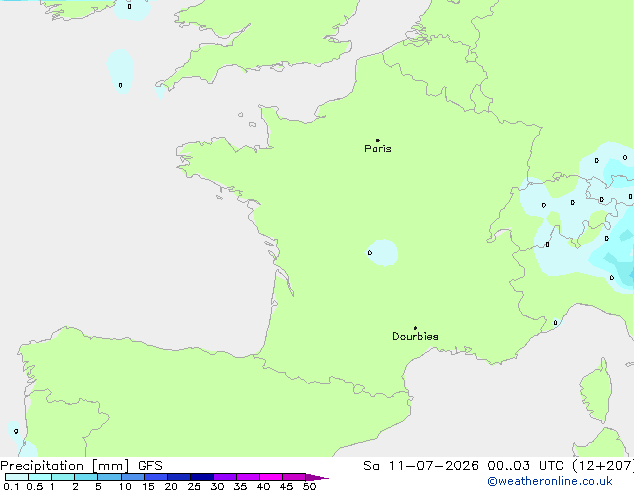Click the Paris city label

pos(378,149)
